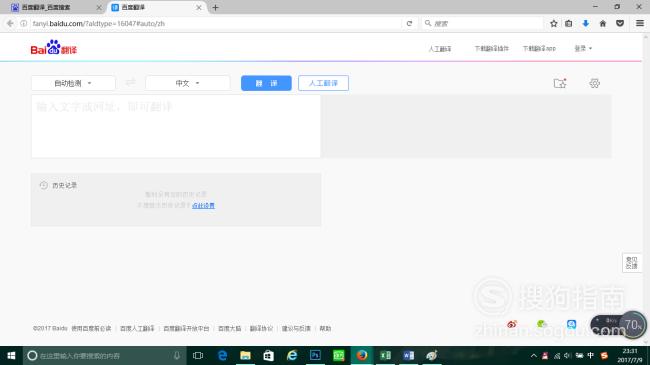Open 建议与反馈 footer link
650x365 pixels.
[296, 328]
